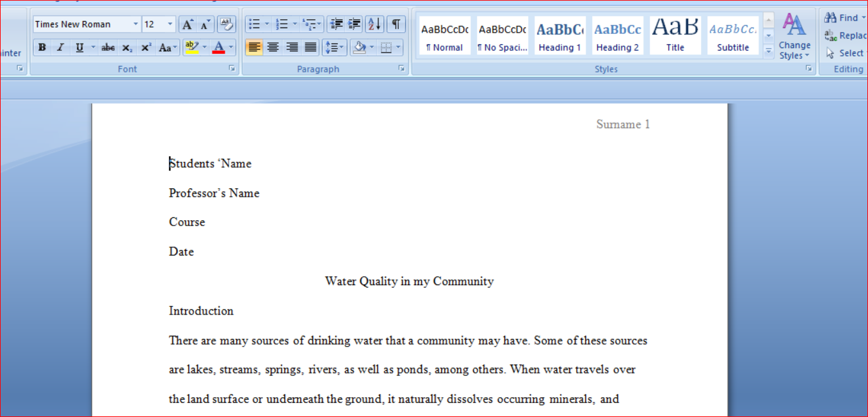Expand the Bullets dropdown arrow

point(267,24)
